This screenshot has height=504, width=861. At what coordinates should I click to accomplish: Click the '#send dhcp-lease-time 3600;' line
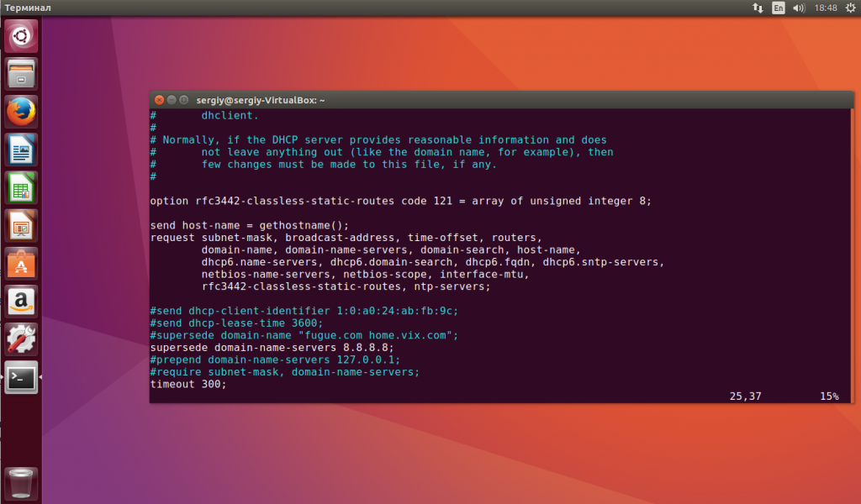coord(236,323)
